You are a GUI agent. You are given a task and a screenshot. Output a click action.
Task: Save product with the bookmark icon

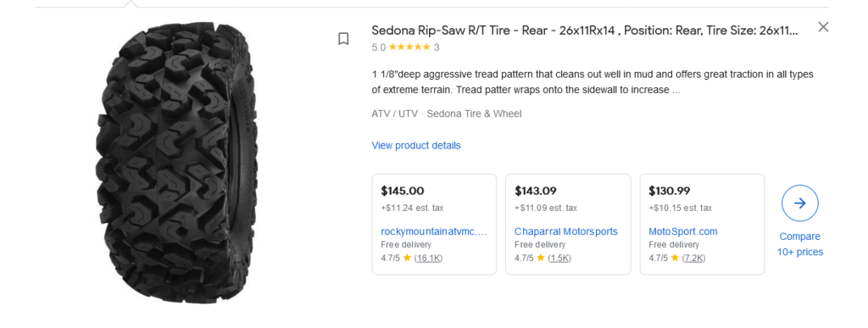(x=343, y=39)
